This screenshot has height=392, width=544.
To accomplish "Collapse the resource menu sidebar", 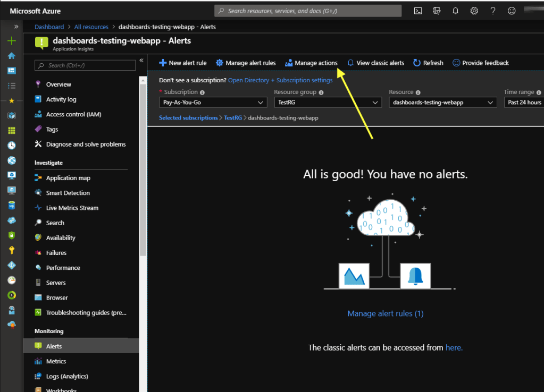I will 141,61.
